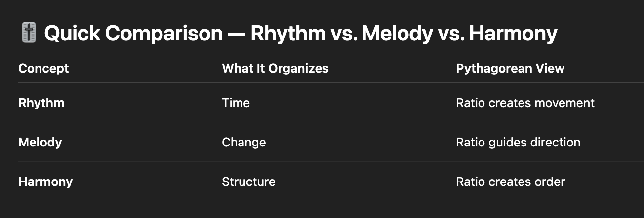The image size is (644, 218).
Task: Select the What It Organizes column header
Action: (275, 68)
